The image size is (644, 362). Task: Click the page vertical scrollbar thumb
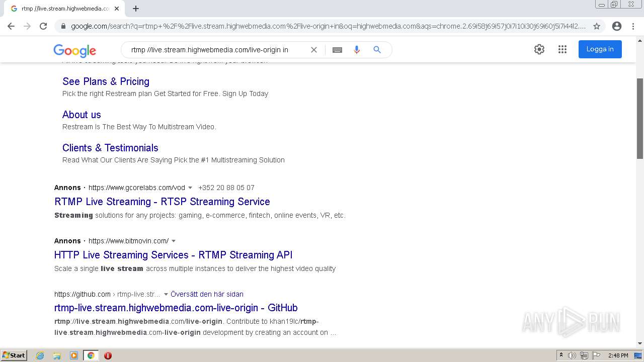(640, 119)
